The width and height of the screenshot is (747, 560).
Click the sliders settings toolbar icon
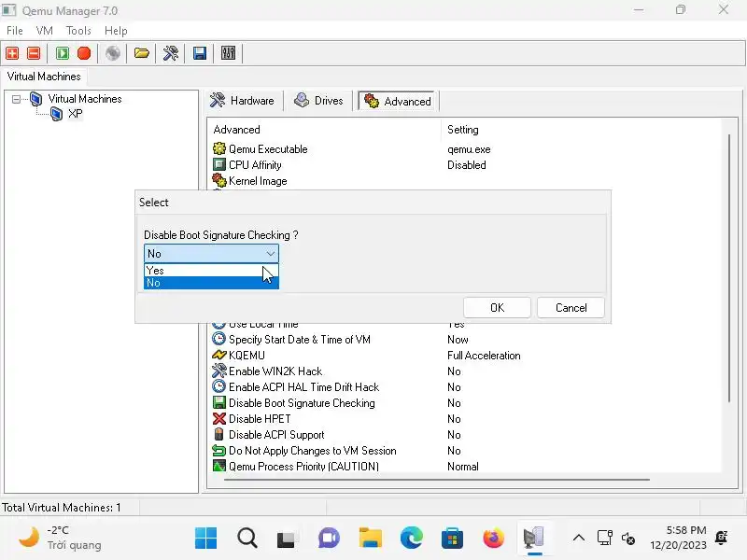click(x=228, y=53)
